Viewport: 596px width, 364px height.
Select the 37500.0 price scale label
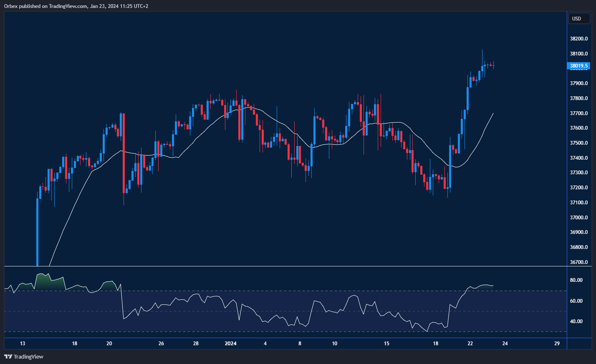(x=579, y=143)
